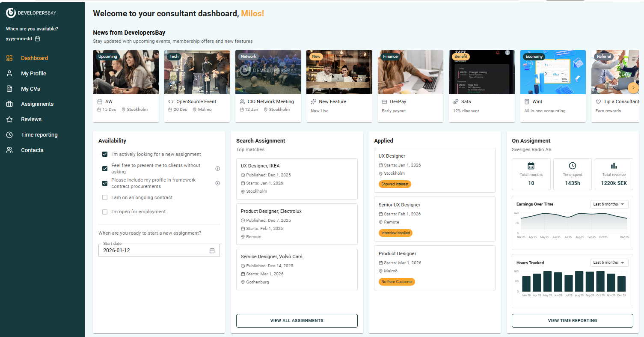
Task: Click the Assignments briefcase icon
Action: coord(9,104)
